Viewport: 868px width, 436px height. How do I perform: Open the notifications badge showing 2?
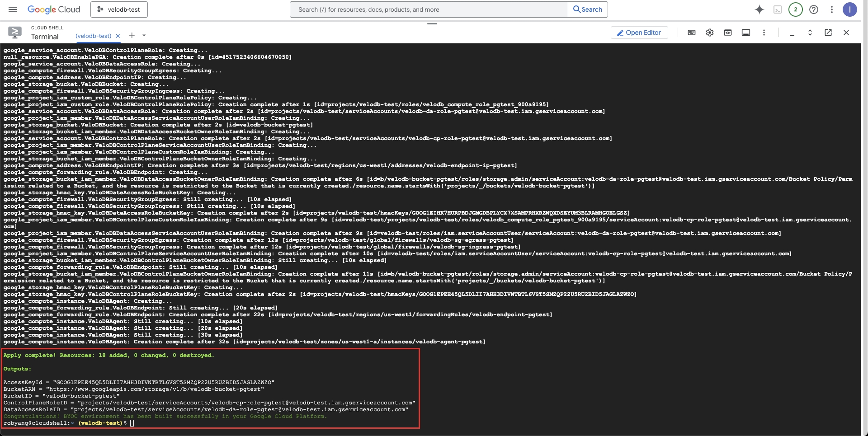(x=796, y=9)
